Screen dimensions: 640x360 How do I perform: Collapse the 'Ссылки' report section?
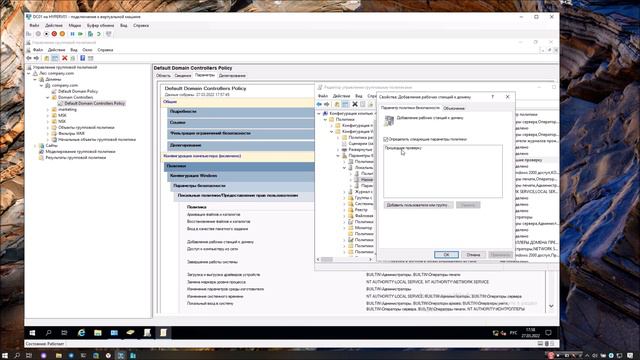(x=241, y=122)
